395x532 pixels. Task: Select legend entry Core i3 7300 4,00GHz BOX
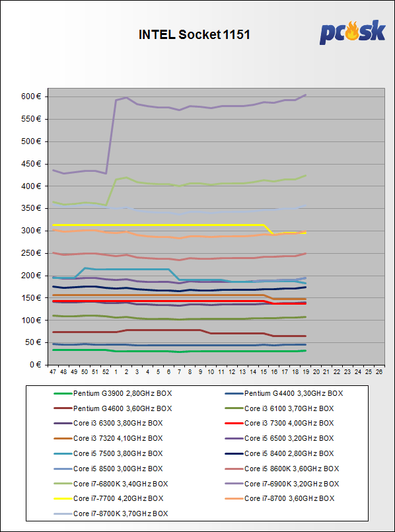click(279, 424)
